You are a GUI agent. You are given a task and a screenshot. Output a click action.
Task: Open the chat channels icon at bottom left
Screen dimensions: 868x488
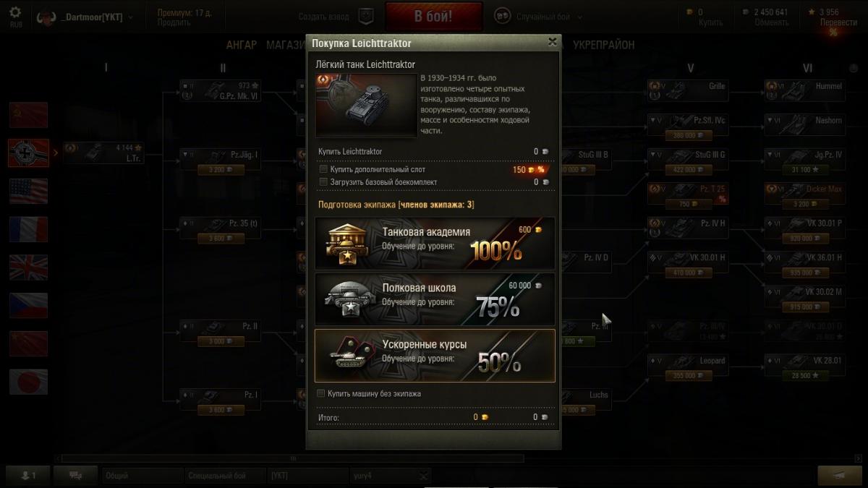75,475
